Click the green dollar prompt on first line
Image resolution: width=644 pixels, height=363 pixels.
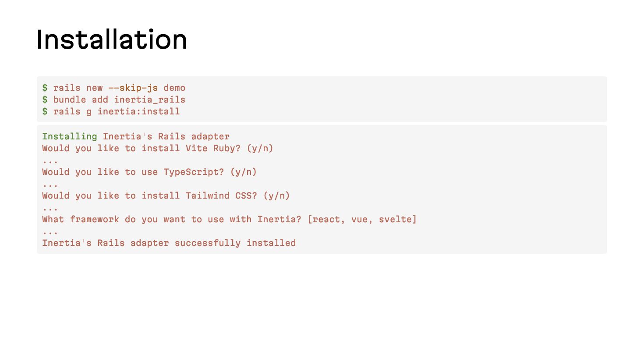pos(45,88)
